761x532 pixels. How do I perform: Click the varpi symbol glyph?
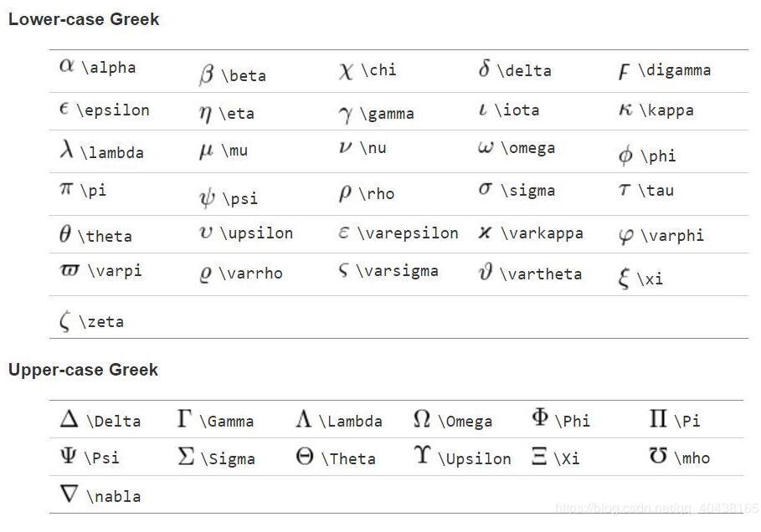click(69, 269)
